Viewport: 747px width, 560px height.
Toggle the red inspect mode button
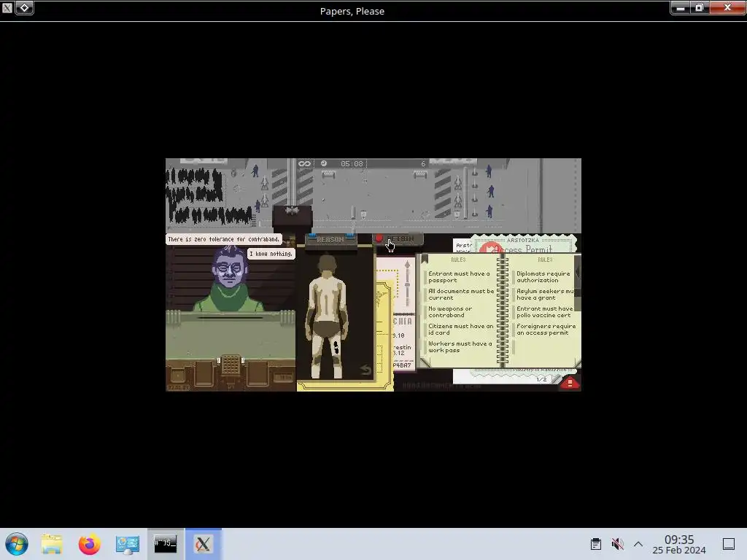tap(570, 384)
